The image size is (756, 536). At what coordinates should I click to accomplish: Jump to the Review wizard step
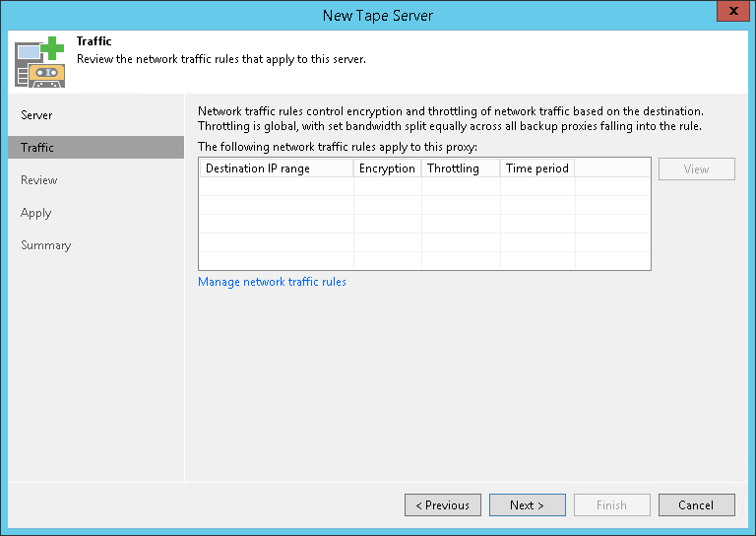pos(39,180)
